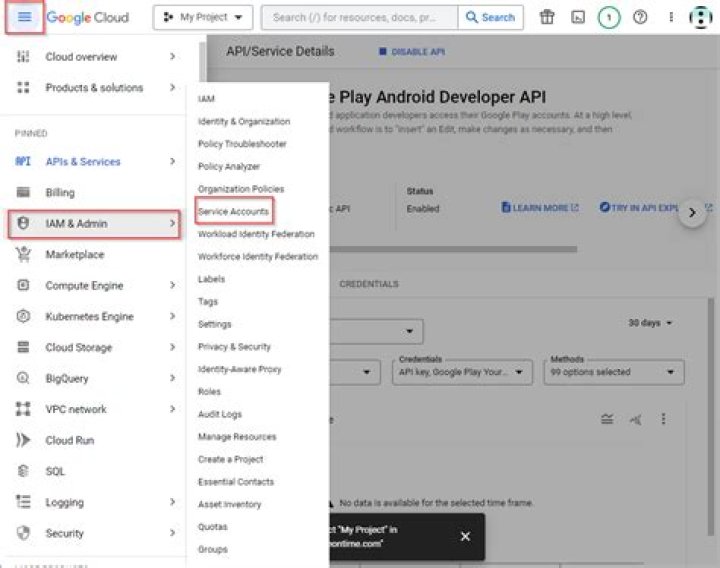Click the IAM & Admin shield icon
This screenshot has width=720, height=568.
click(23, 223)
